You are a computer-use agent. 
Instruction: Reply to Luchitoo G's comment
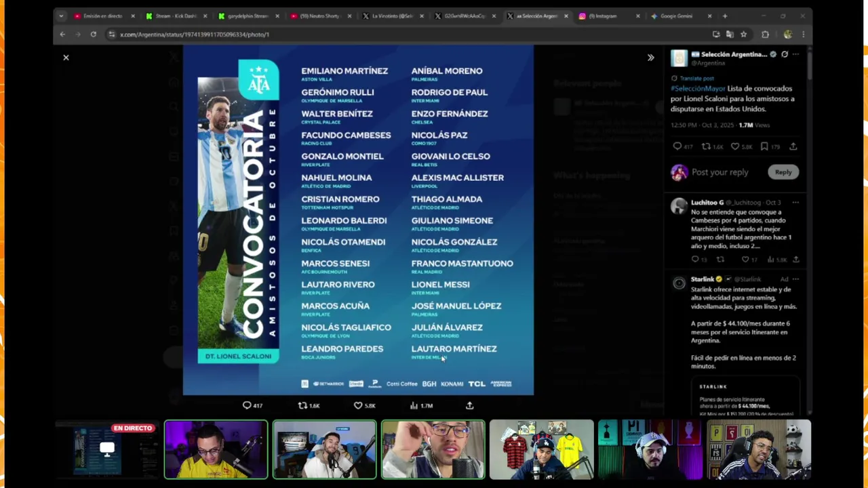point(694,260)
